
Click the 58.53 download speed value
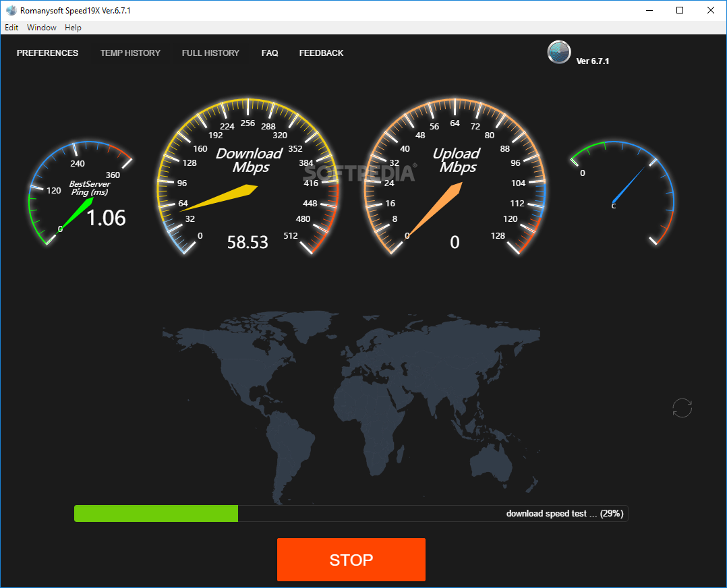coord(248,242)
